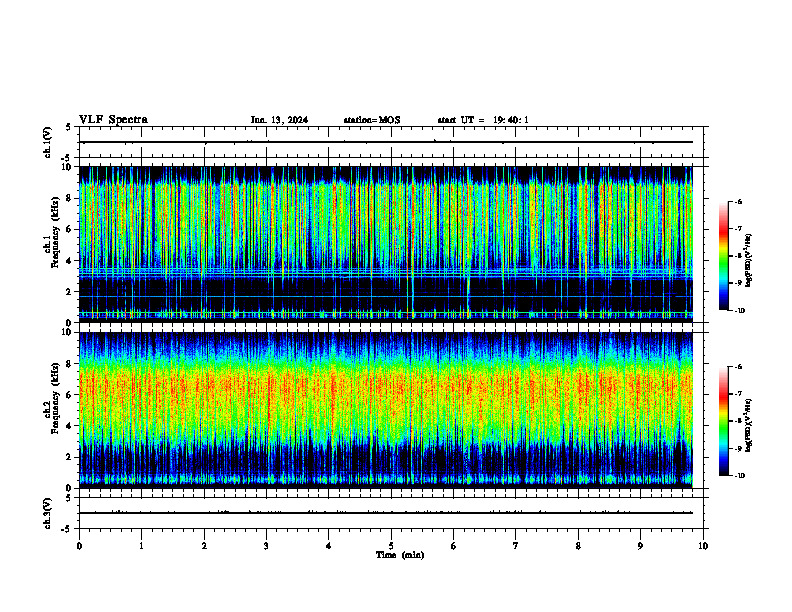Click the time axis tick label "3"
792x612 pixels.
point(266,546)
